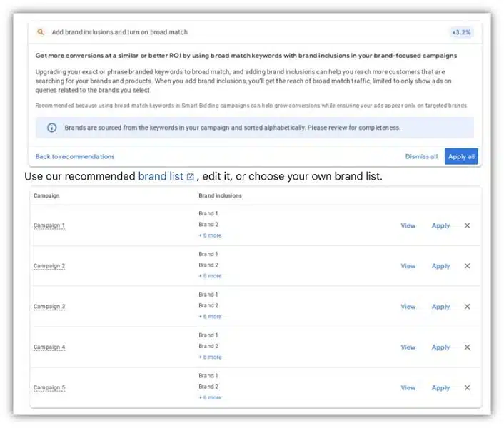Select 'Brand 2' text in Campaign 5 row
The image size is (504, 428).
click(208, 387)
